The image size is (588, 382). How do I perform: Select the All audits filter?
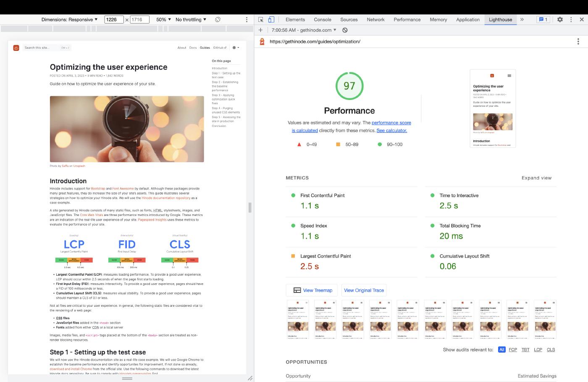(501, 350)
